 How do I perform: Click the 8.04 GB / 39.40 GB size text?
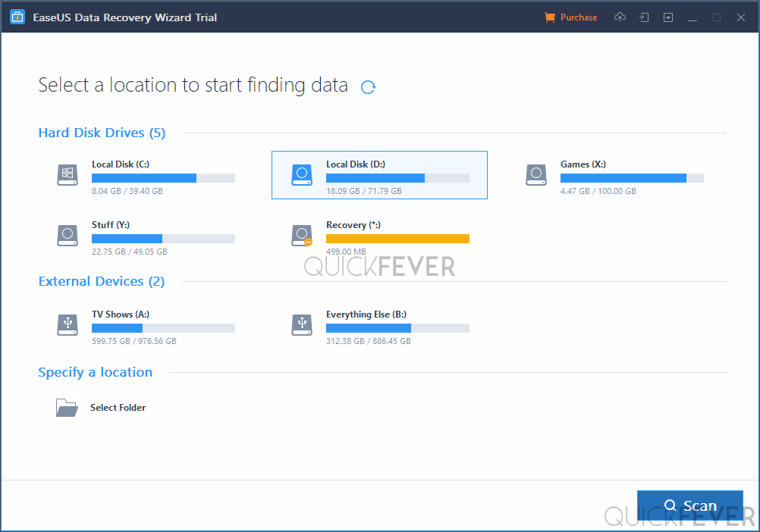127,191
